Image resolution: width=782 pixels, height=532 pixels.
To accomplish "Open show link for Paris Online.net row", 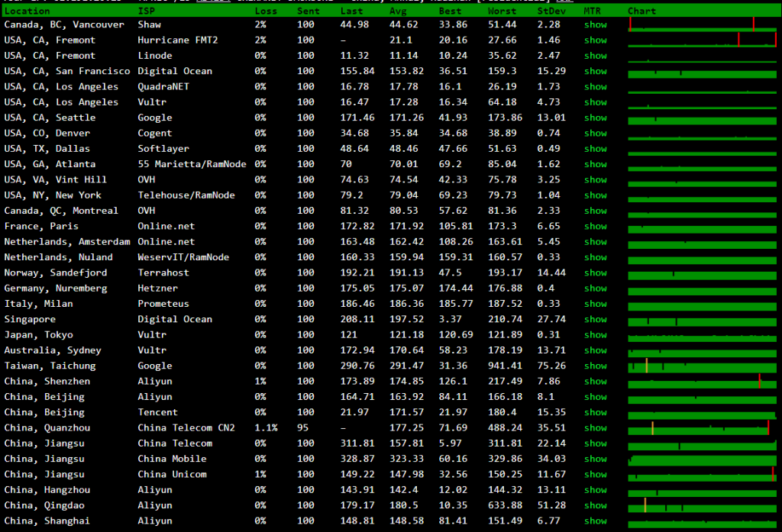I will click(x=596, y=226).
